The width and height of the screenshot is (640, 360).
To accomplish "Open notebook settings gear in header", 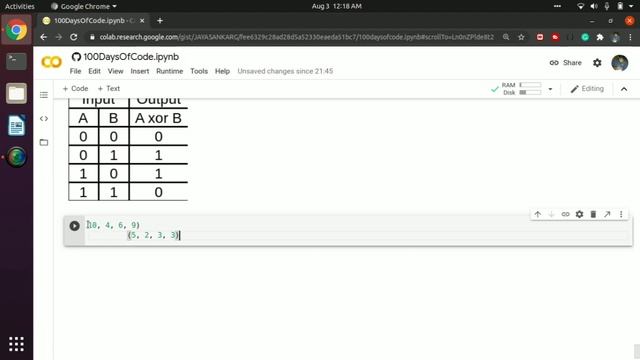I will pos(597,63).
